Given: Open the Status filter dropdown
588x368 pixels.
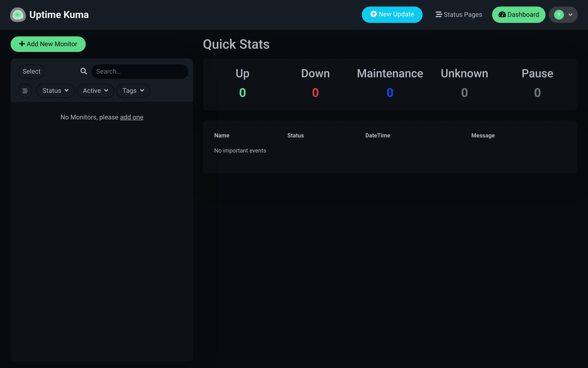Looking at the screenshot, I should [x=55, y=91].
